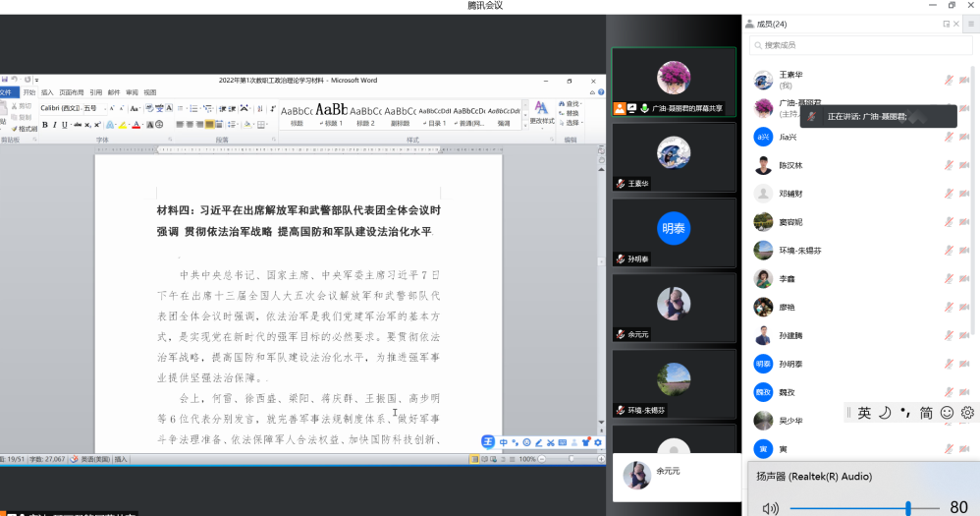Toggle Underline formatting in Word ribbon

(x=65, y=125)
